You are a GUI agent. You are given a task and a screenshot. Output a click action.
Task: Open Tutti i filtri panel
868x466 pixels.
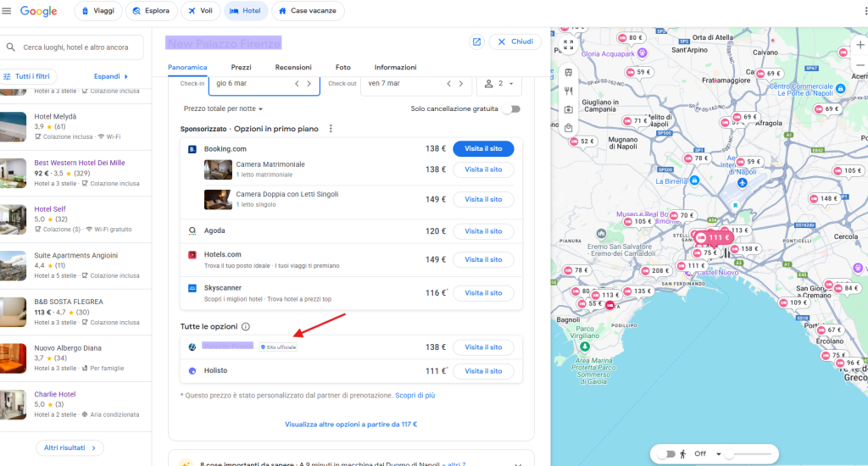tap(28, 76)
